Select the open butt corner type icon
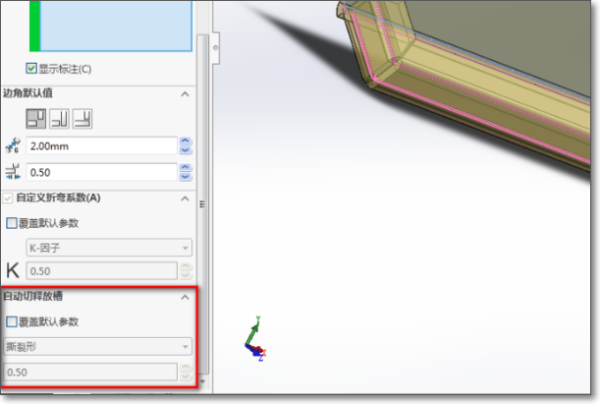The width and height of the screenshot is (600, 404). 36,119
